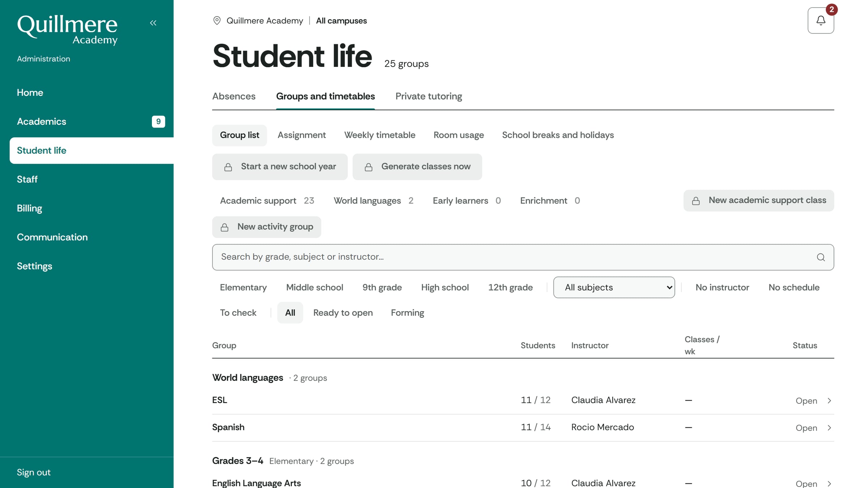The width and height of the screenshot is (868, 488).
Task: Click the Quillmere Academy logo
Action: (67, 30)
